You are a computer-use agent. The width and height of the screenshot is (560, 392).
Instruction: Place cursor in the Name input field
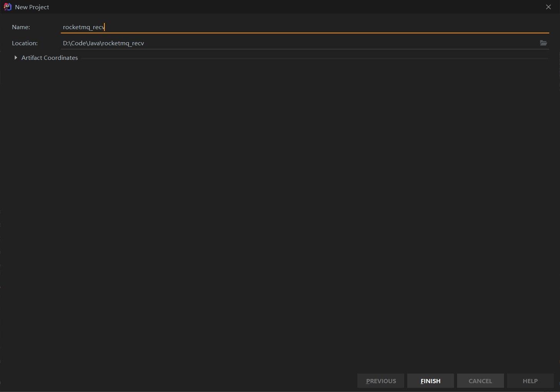pyautogui.click(x=154, y=27)
